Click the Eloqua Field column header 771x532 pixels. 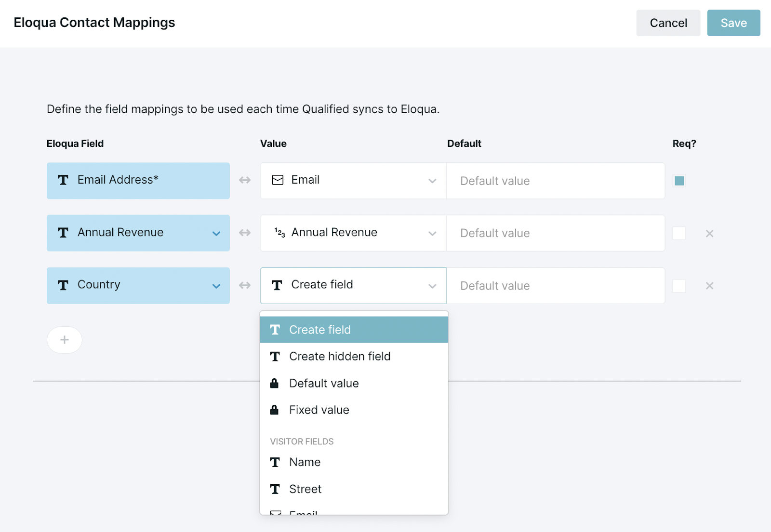tap(75, 144)
